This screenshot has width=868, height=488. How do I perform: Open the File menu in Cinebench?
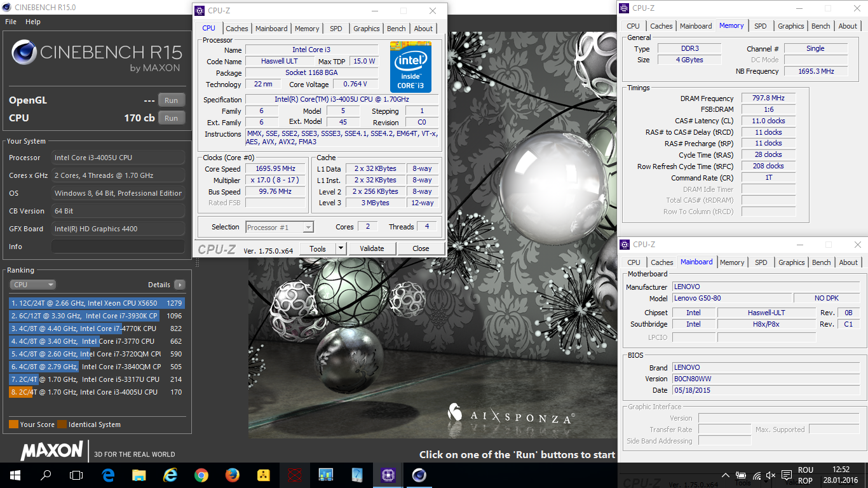(11, 22)
